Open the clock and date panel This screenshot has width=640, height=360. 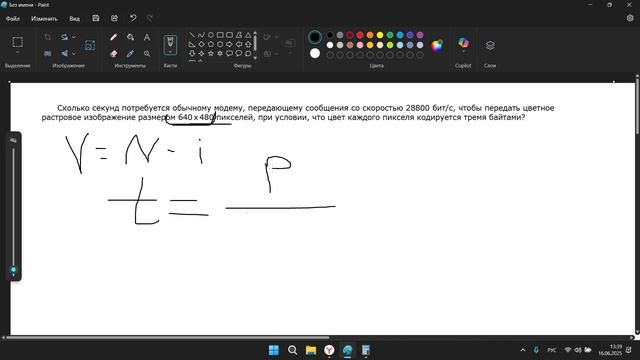pos(610,350)
